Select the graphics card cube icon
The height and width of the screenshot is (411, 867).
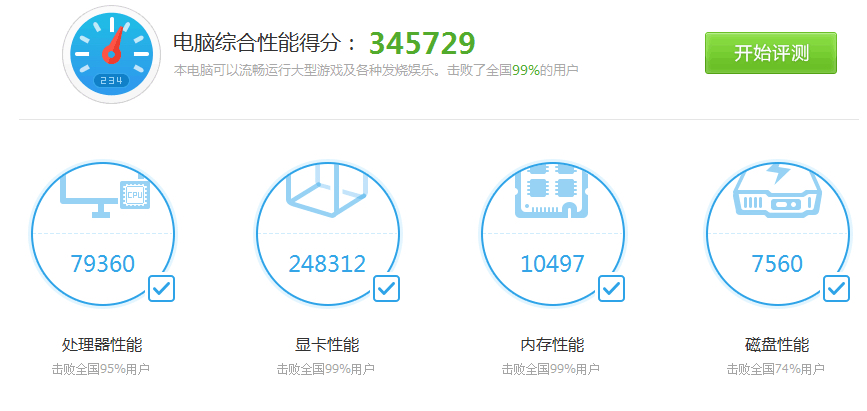pyautogui.click(x=327, y=190)
